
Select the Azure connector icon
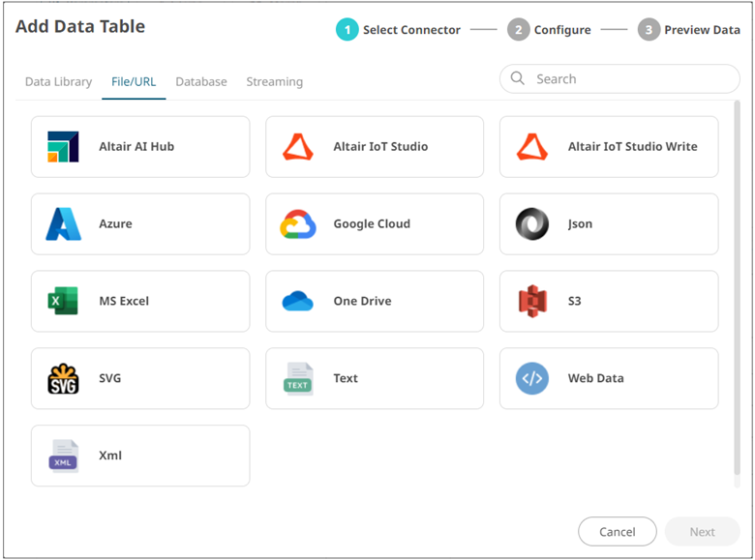tap(63, 224)
